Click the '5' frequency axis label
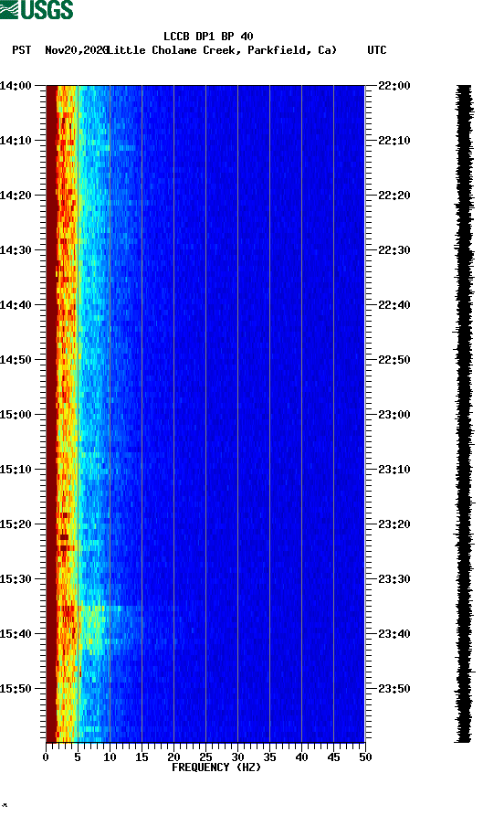 pos(78,757)
